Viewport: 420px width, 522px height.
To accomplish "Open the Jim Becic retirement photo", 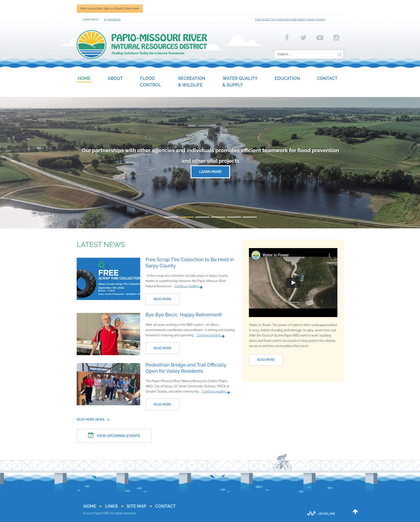I will (108, 334).
